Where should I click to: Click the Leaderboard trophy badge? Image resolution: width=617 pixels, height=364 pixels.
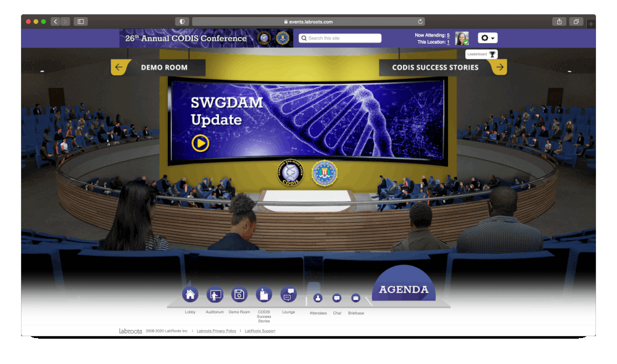tap(481, 54)
